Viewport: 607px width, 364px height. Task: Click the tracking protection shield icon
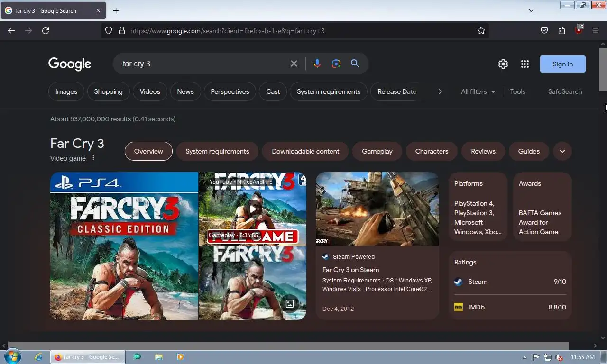109,31
